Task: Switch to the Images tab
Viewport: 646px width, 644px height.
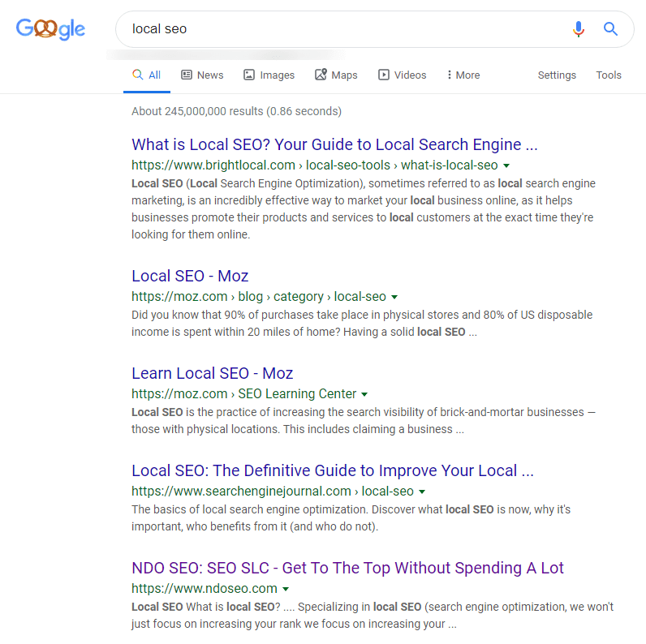Action: point(269,75)
